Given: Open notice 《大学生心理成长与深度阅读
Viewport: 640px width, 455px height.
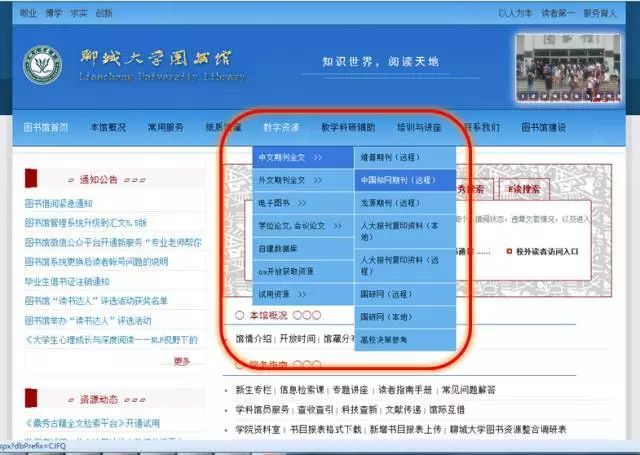Looking at the screenshot, I should 111,340.
